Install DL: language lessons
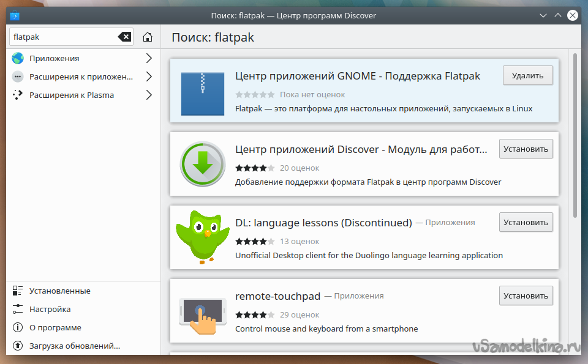The width and height of the screenshot is (588, 364). click(x=526, y=222)
